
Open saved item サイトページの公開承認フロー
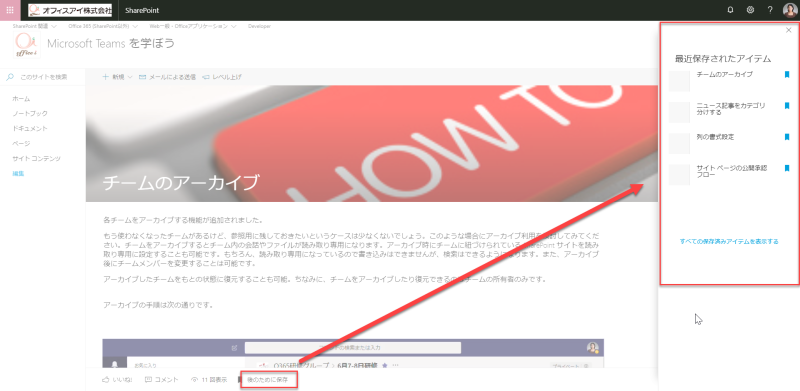point(732,171)
